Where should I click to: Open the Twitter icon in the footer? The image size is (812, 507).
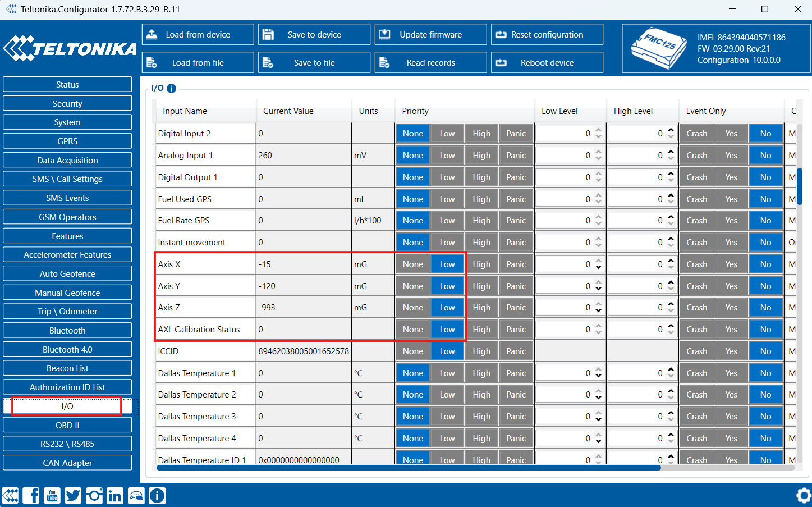click(73, 496)
